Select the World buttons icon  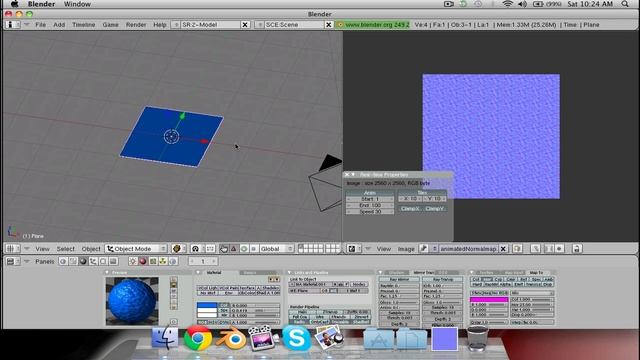tap(173, 261)
